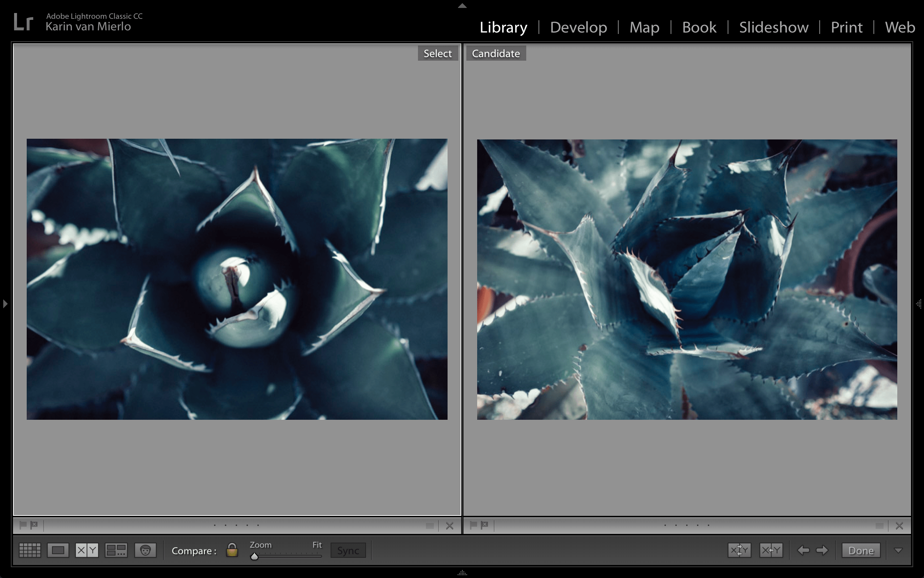Image resolution: width=924 pixels, height=578 pixels.
Task: Flag the Select photo as pick
Action: pyautogui.click(x=23, y=525)
